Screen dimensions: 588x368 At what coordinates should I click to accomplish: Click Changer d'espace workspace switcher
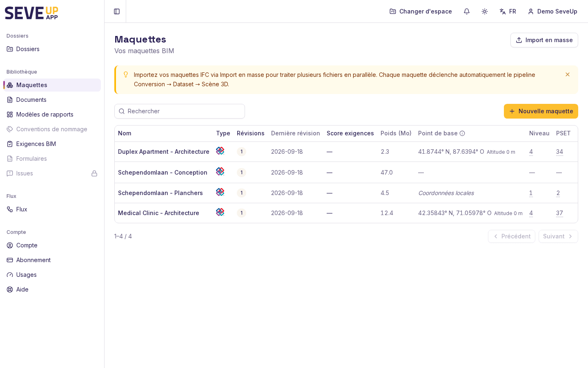tap(421, 11)
